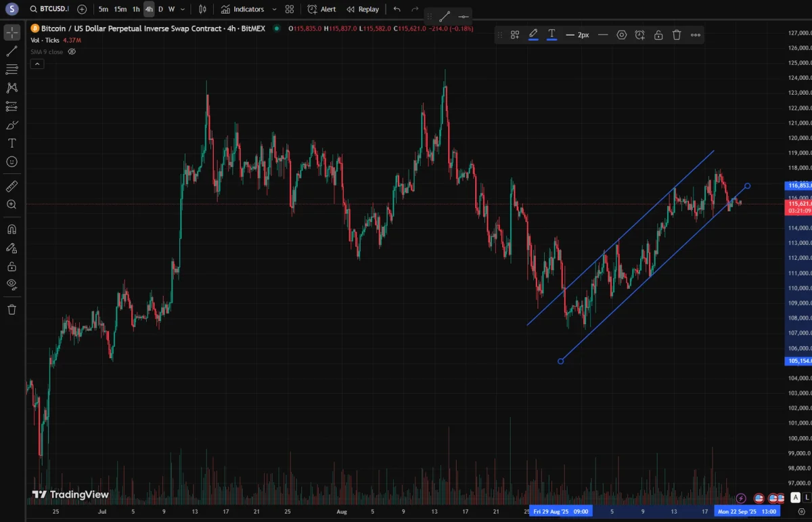Remove objects with left toolbar trash icon
The width and height of the screenshot is (812, 522).
point(12,309)
